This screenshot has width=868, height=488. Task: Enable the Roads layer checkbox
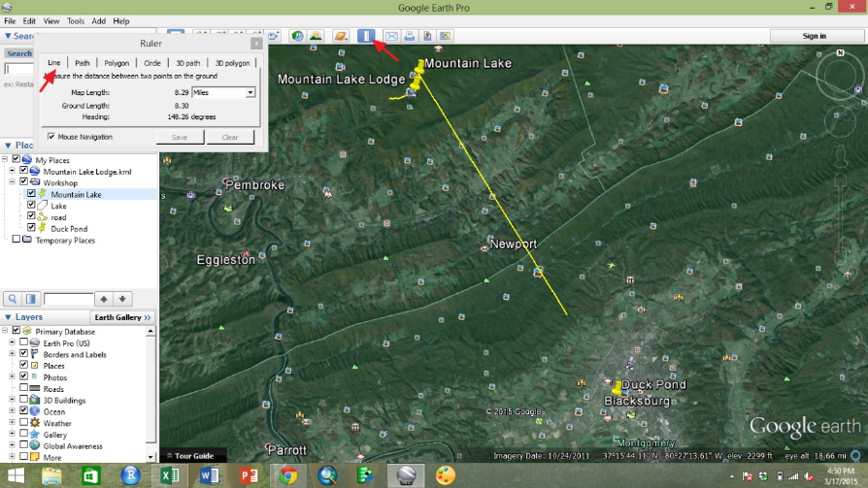[x=24, y=388]
